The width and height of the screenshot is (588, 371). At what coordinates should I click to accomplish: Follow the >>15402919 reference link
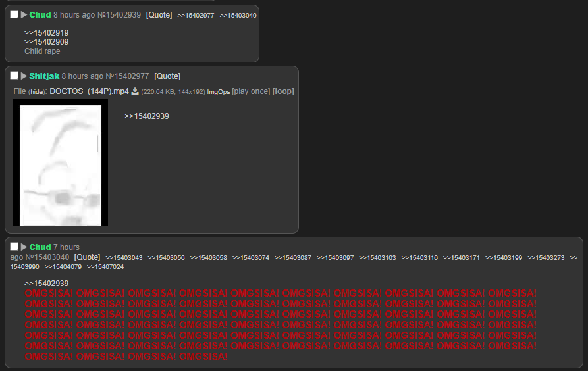46,32
